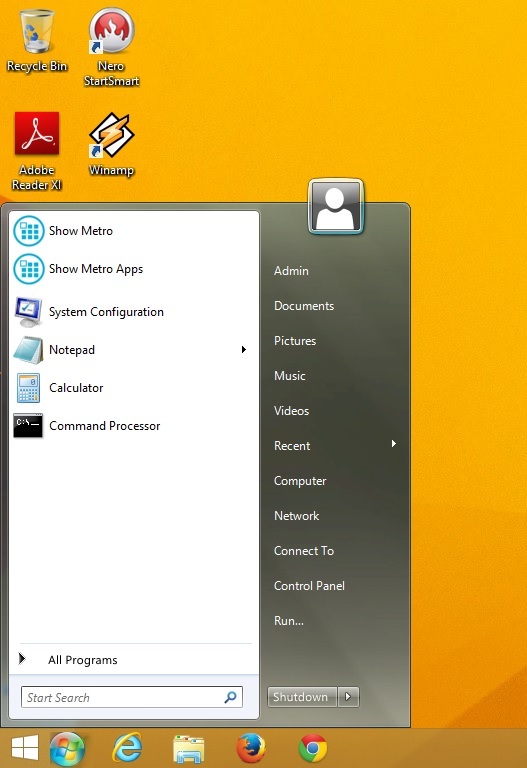Open the Pictures link
The height and width of the screenshot is (768, 527).
pyautogui.click(x=295, y=341)
